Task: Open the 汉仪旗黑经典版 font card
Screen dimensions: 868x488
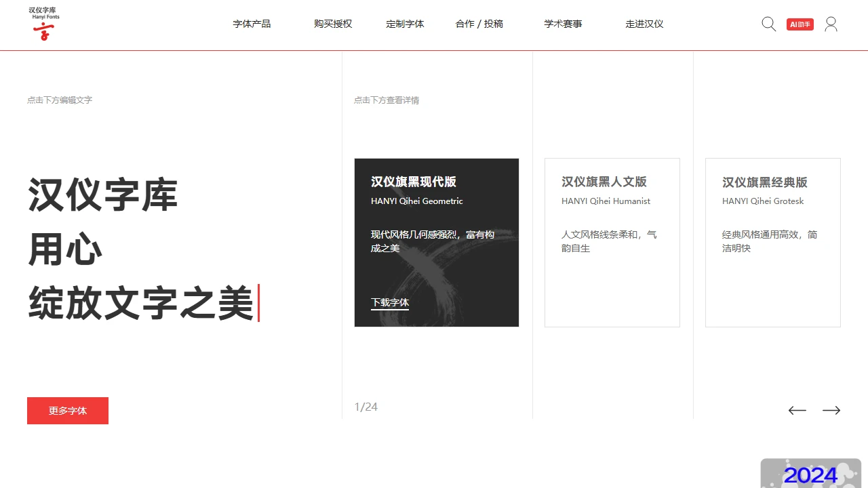Action: pyautogui.click(x=772, y=242)
